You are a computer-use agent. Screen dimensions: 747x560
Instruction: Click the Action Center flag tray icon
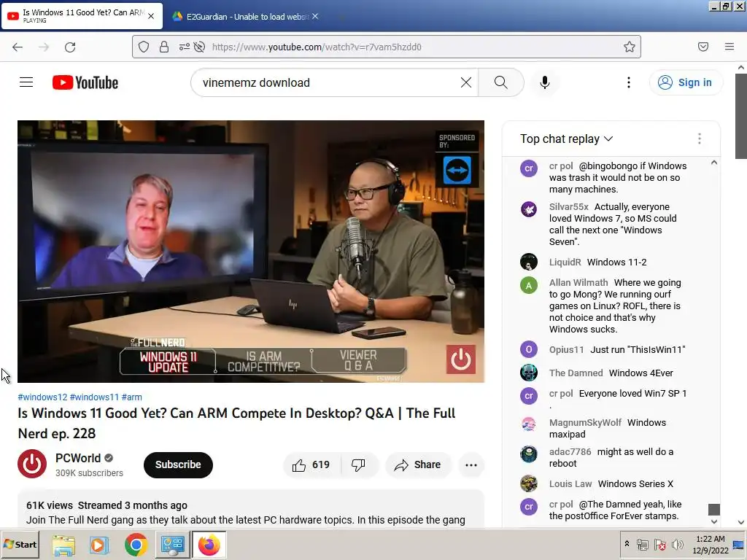point(659,544)
